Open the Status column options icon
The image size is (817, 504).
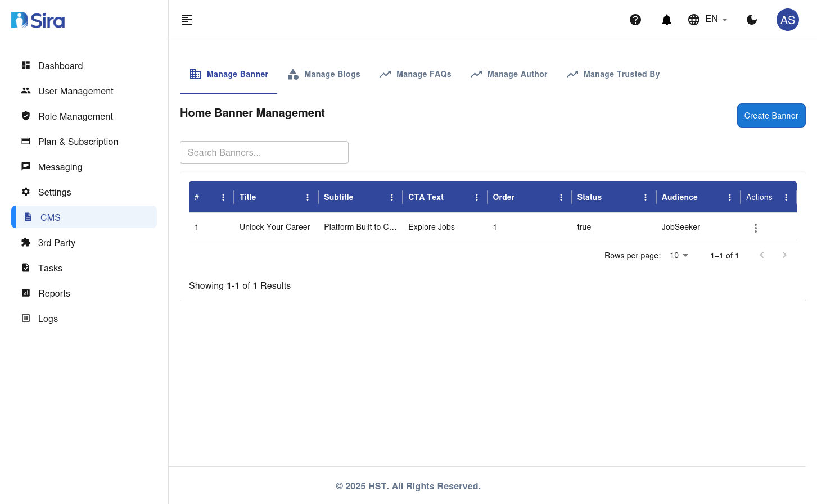pyautogui.click(x=646, y=197)
